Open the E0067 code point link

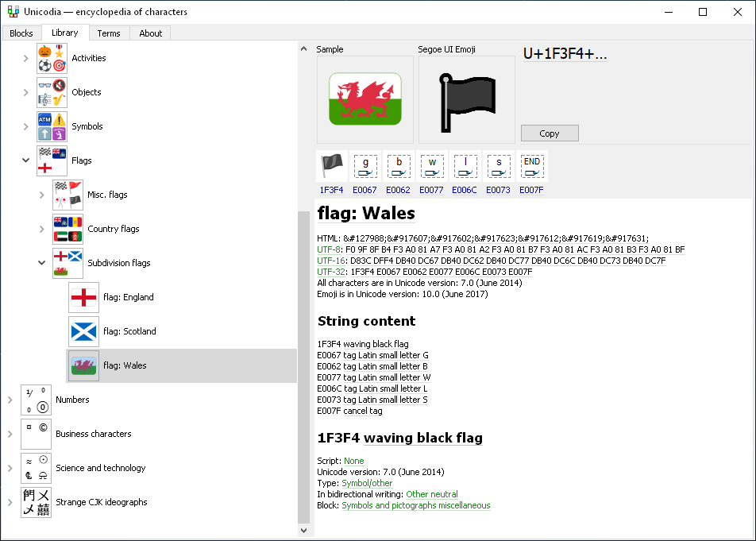tap(364, 190)
